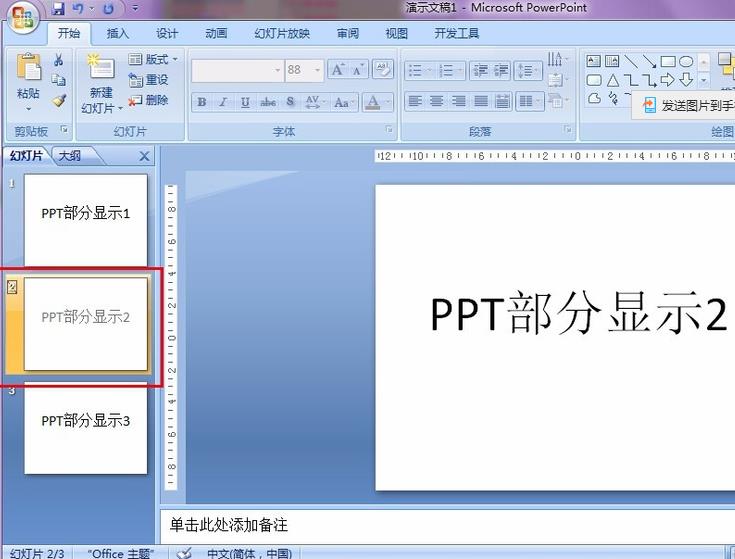Redo the action in quick access toolbar
The image size is (735, 559).
pos(108,8)
